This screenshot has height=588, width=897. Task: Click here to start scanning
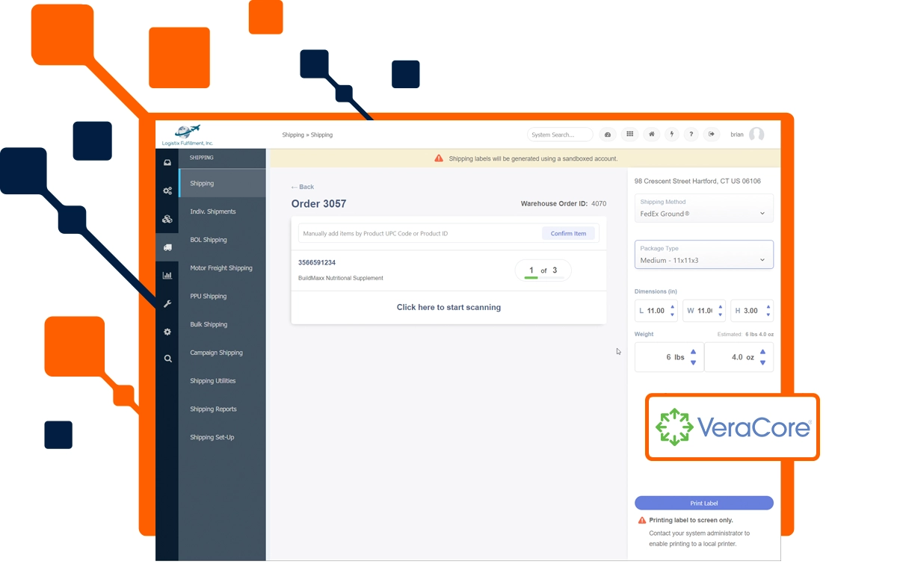click(449, 307)
